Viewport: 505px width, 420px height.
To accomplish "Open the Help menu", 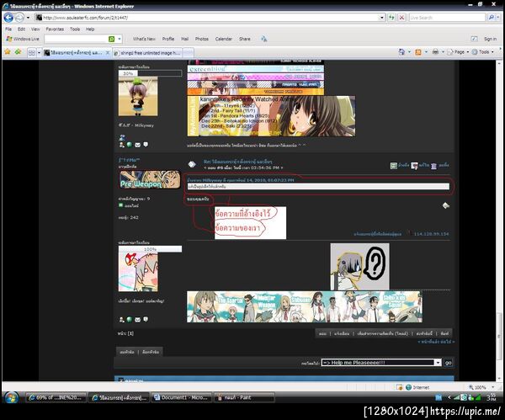I will click(90, 29).
